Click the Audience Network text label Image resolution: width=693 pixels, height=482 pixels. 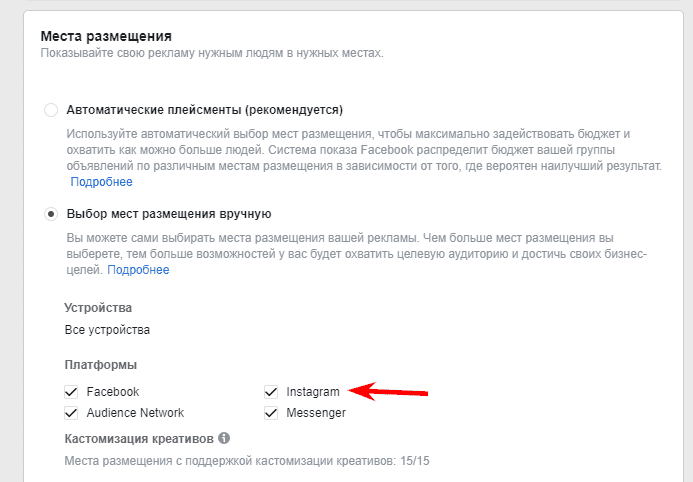tap(135, 413)
